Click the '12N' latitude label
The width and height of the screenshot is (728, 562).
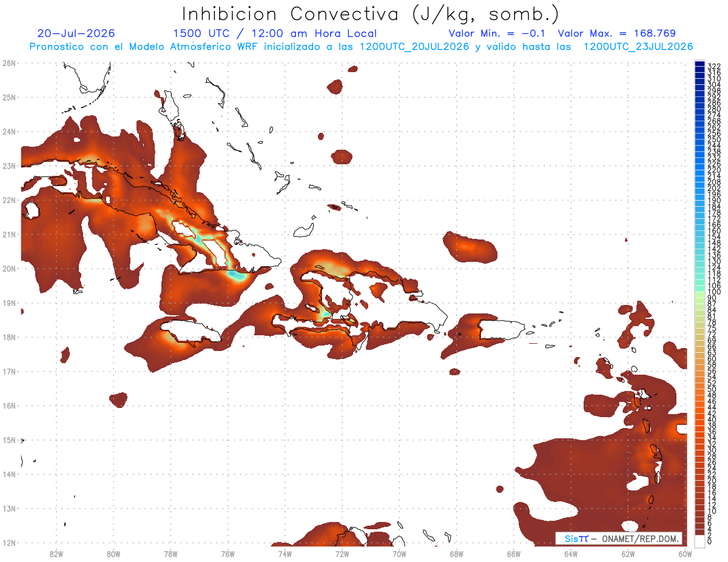click(9, 543)
